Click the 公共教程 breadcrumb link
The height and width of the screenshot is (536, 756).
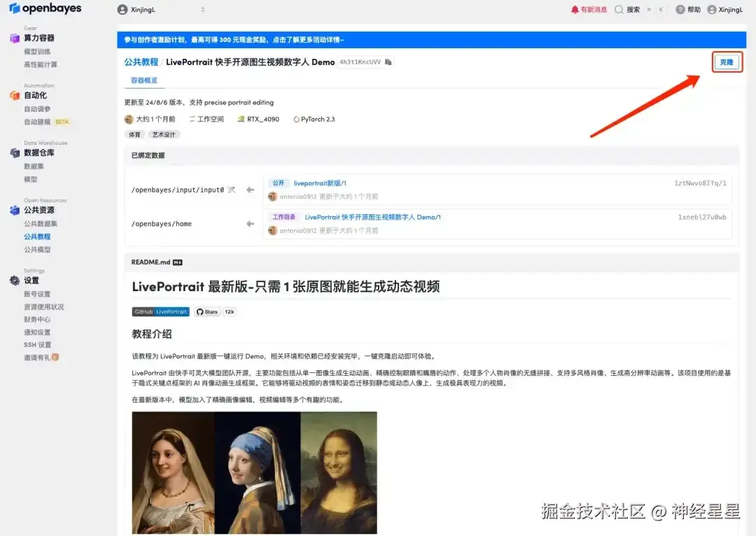pos(141,62)
